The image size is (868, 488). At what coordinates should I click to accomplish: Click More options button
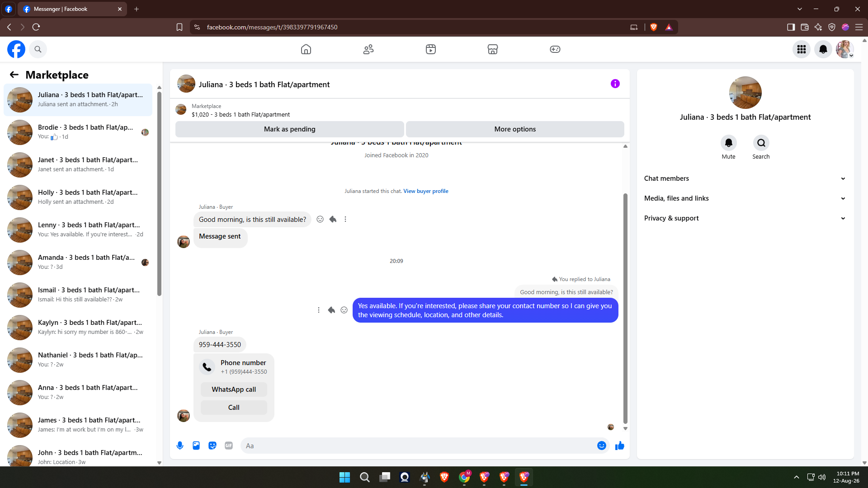(x=515, y=129)
